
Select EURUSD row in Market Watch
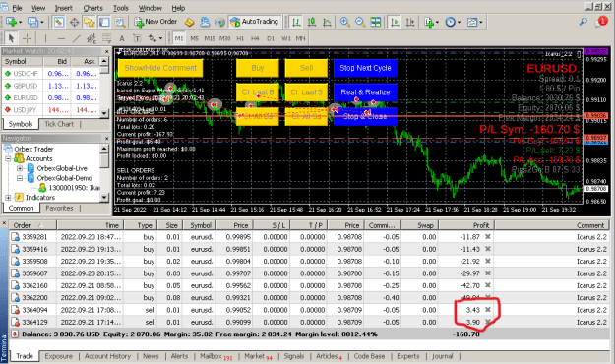click(51, 97)
